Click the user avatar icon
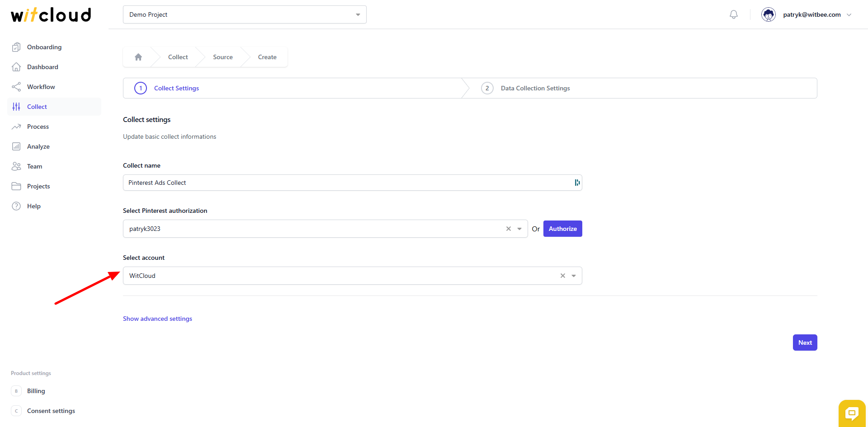Image resolution: width=868 pixels, height=427 pixels. tap(769, 14)
